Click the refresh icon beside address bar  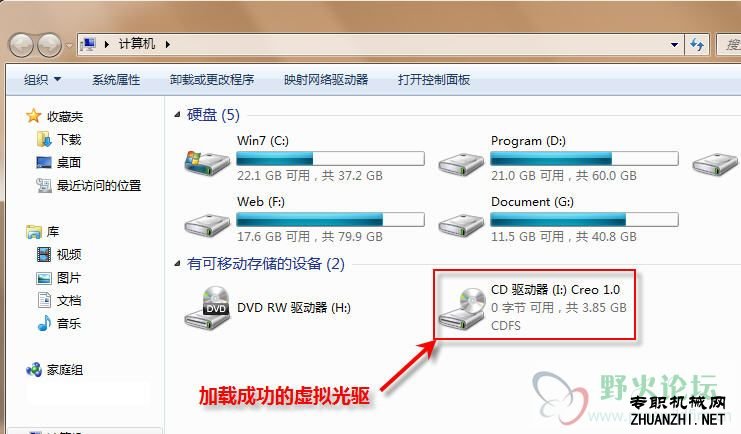[697, 45]
